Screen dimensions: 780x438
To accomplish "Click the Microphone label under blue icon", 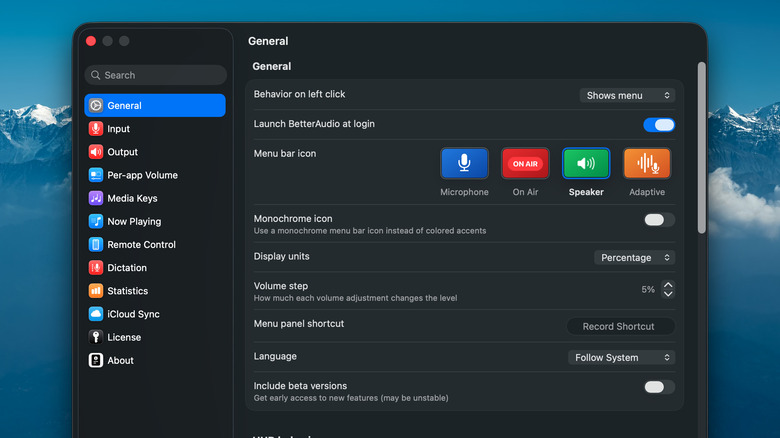I will [x=464, y=192].
